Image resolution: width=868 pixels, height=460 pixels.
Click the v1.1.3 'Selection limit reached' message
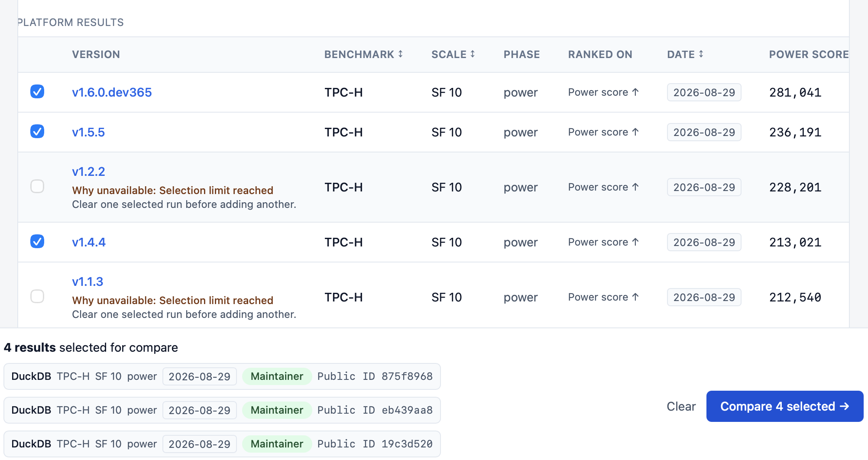click(x=172, y=300)
